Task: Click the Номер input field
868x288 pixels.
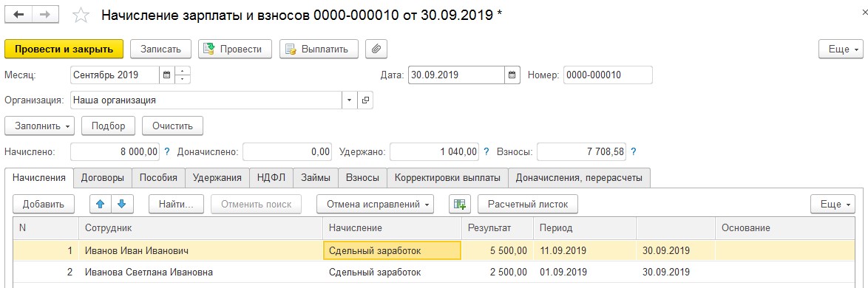Action: [x=608, y=75]
